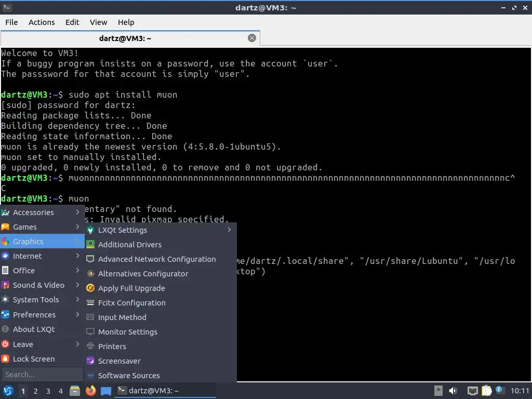Open the View menu
The image size is (532, 399).
[x=98, y=22]
